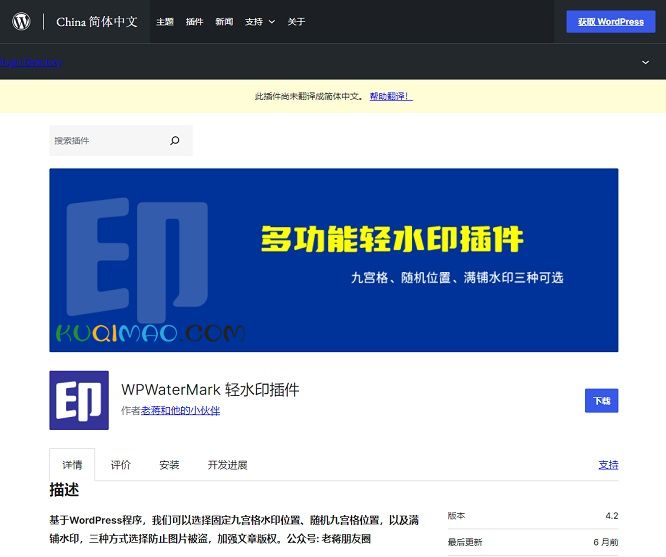Click the blue link in sub-header

pos(31,62)
